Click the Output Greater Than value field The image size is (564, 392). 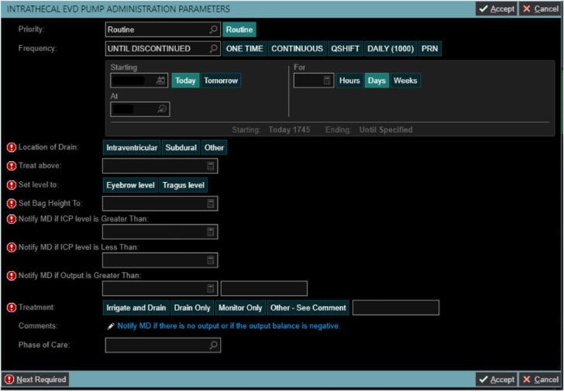tap(160, 288)
